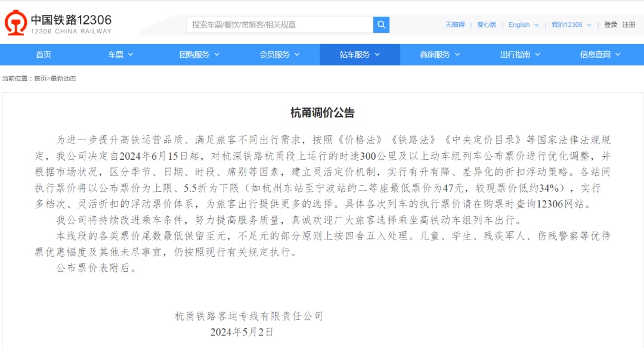
Task: Click the search magnifier icon
Action: click(x=380, y=24)
